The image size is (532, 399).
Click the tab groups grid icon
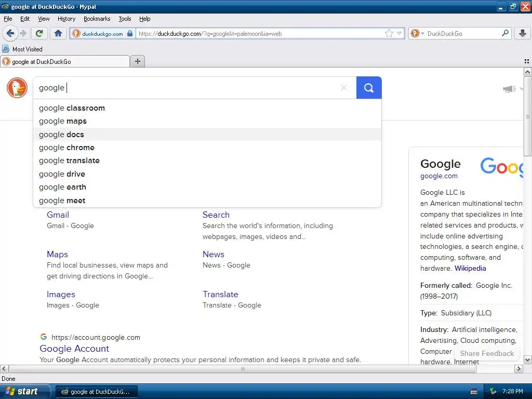click(527, 61)
